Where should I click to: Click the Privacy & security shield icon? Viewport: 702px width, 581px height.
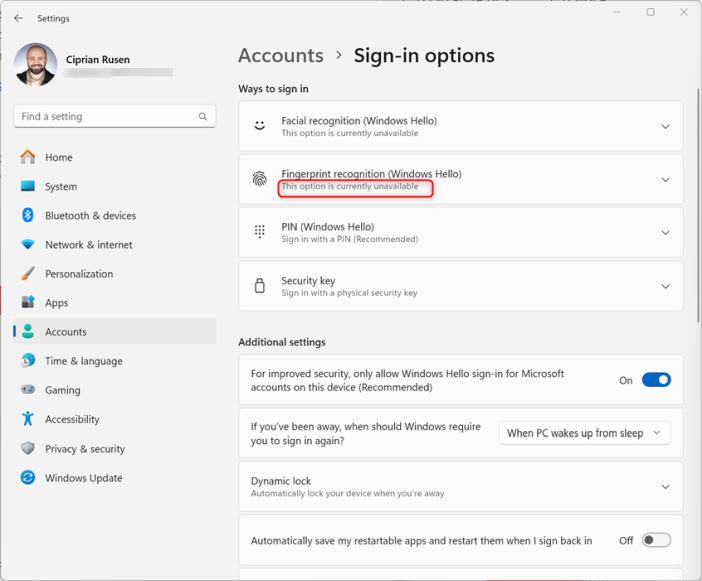pos(28,449)
